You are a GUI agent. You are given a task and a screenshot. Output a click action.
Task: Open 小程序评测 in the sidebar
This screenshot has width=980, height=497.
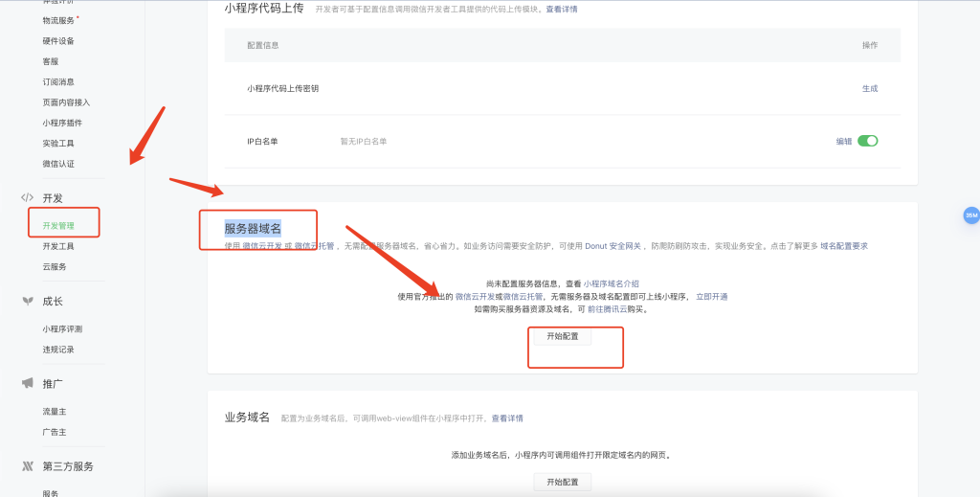[62, 328]
